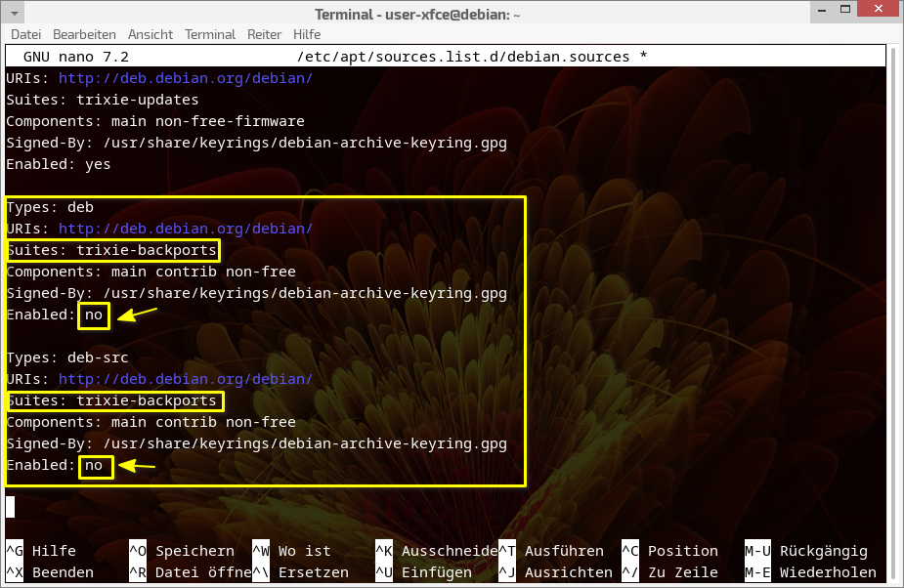Click the Signed-By line in trixie-updates block
The width and height of the screenshot is (904, 588).
pyautogui.click(x=257, y=143)
